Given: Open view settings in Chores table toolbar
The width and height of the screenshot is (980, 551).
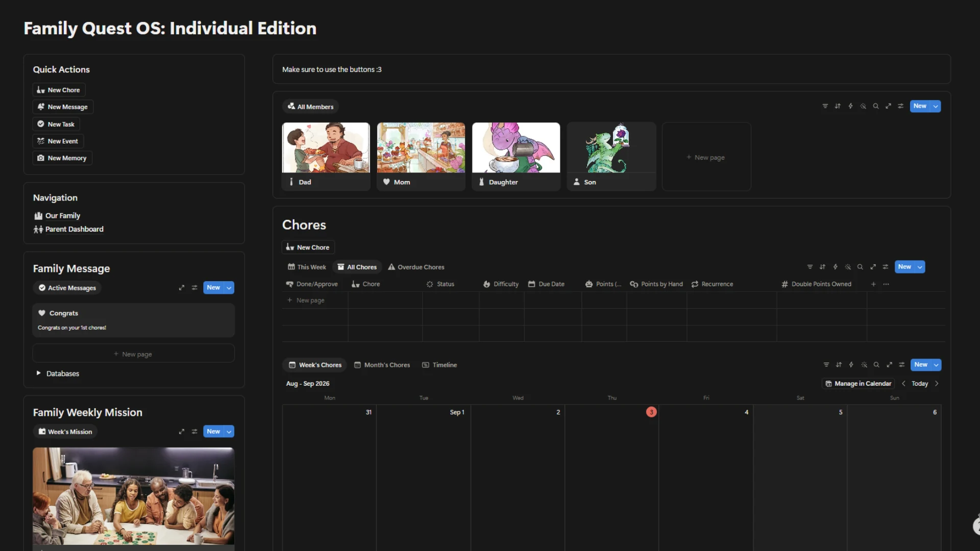Looking at the screenshot, I should pyautogui.click(x=886, y=267).
